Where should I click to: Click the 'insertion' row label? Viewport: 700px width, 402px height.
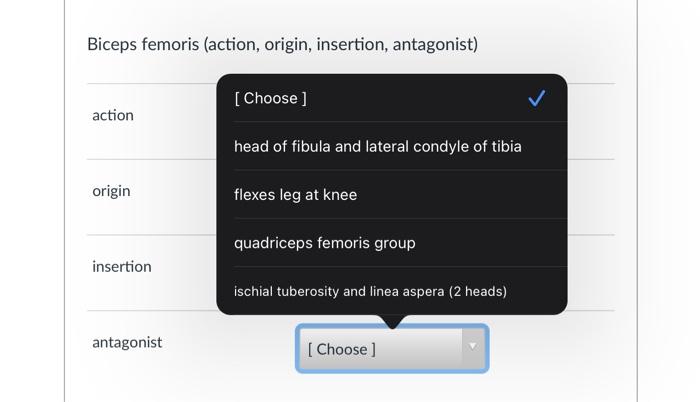(x=122, y=267)
